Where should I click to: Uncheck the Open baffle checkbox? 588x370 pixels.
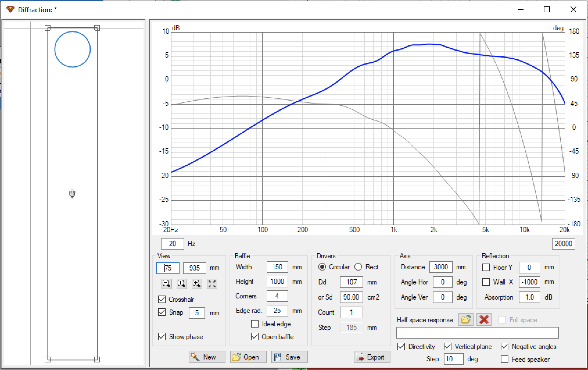pos(255,337)
